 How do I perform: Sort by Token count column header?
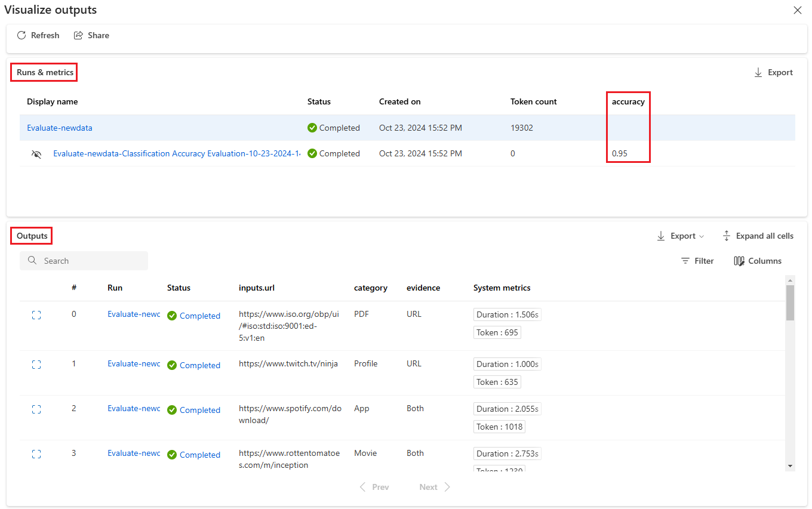pos(533,101)
